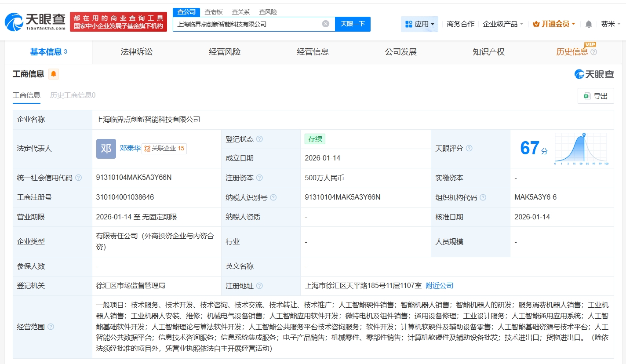Expand the 应用 dropdown menu

coord(419,24)
